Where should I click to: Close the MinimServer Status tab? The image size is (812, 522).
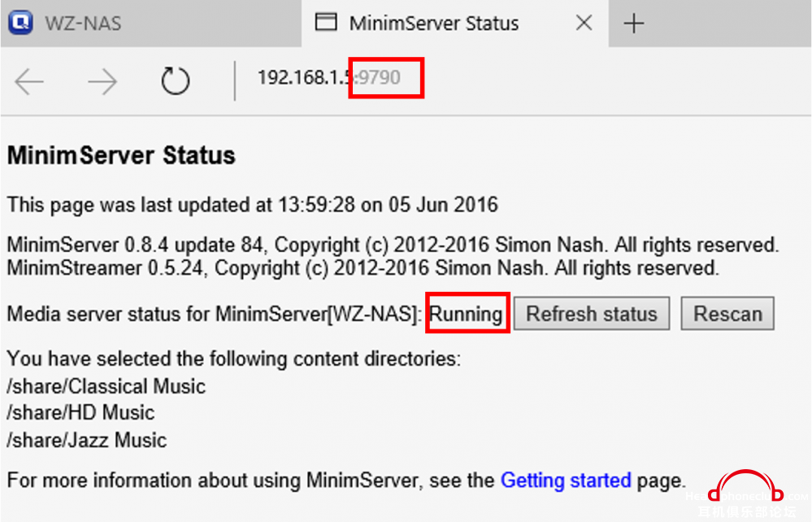pyautogui.click(x=584, y=23)
